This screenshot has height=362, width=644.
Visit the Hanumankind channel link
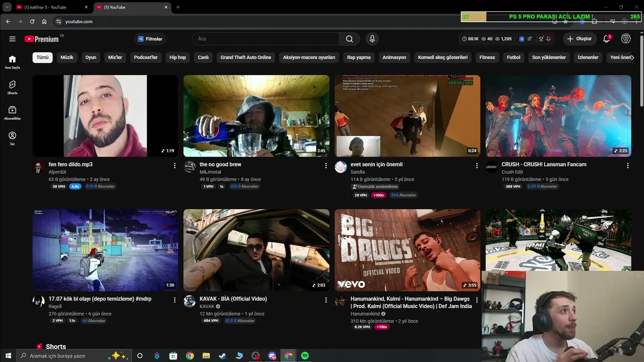pos(365,314)
